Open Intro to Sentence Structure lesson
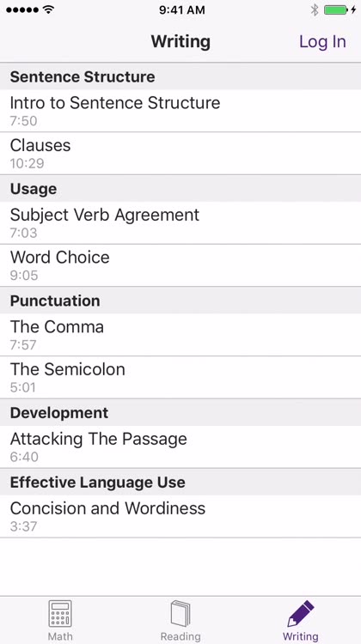Image resolution: width=361 pixels, height=644 pixels. click(180, 111)
